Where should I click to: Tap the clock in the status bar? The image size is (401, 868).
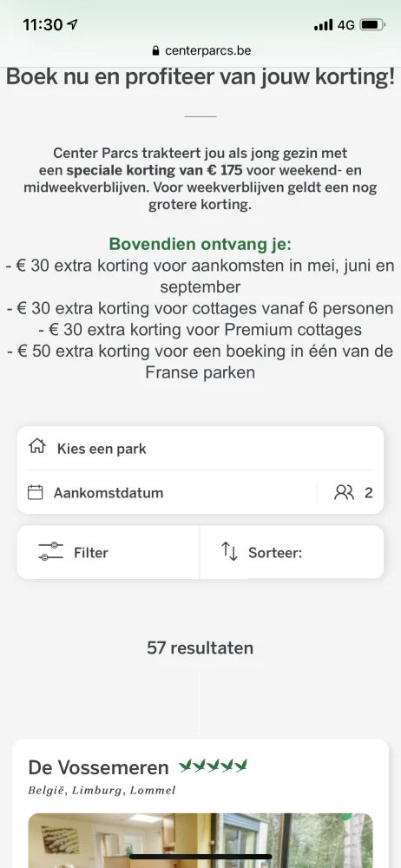point(43,25)
